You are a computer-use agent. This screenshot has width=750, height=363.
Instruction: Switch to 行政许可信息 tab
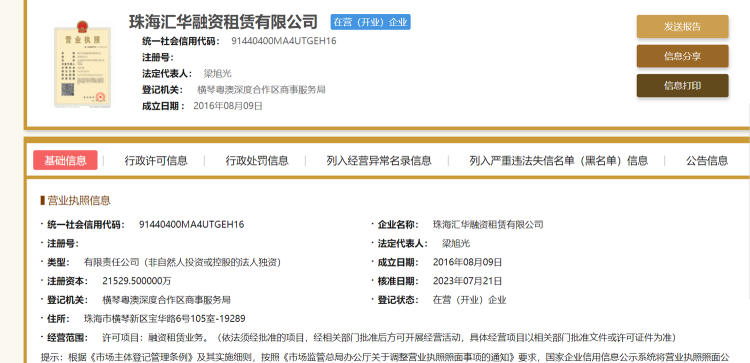(x=156, y=161)
